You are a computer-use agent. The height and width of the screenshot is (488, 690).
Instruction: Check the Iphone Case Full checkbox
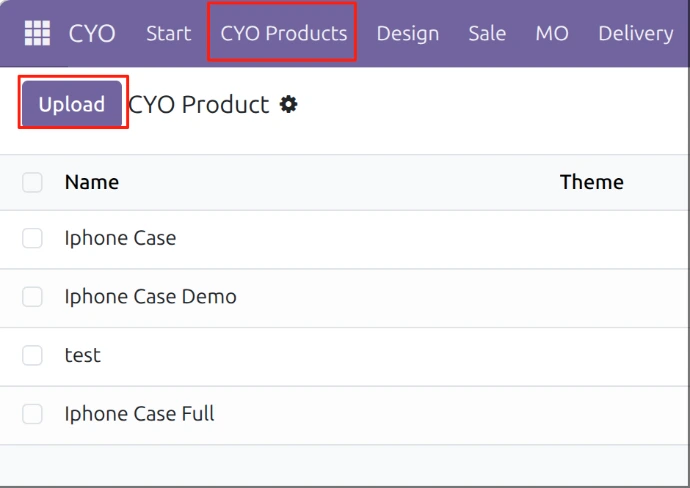point(33,414)
